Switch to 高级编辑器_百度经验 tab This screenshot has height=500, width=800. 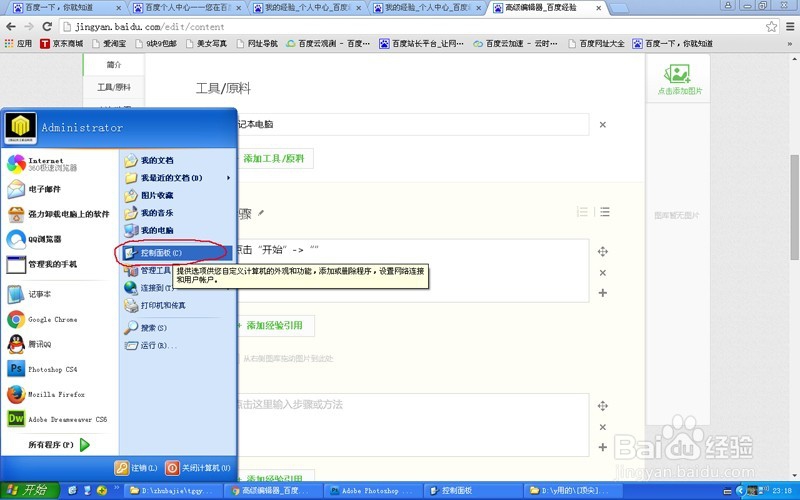[547, 8]
